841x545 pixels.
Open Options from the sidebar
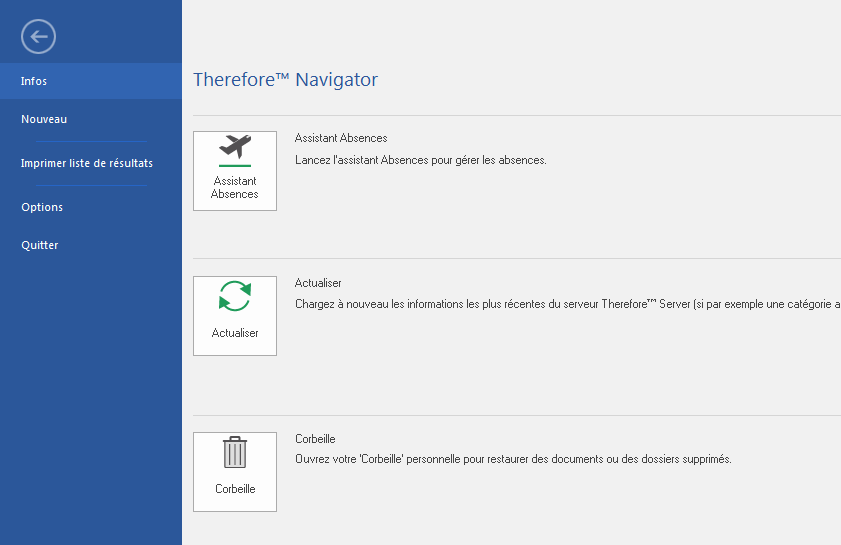pyautogui.click(x=42, y=207)
